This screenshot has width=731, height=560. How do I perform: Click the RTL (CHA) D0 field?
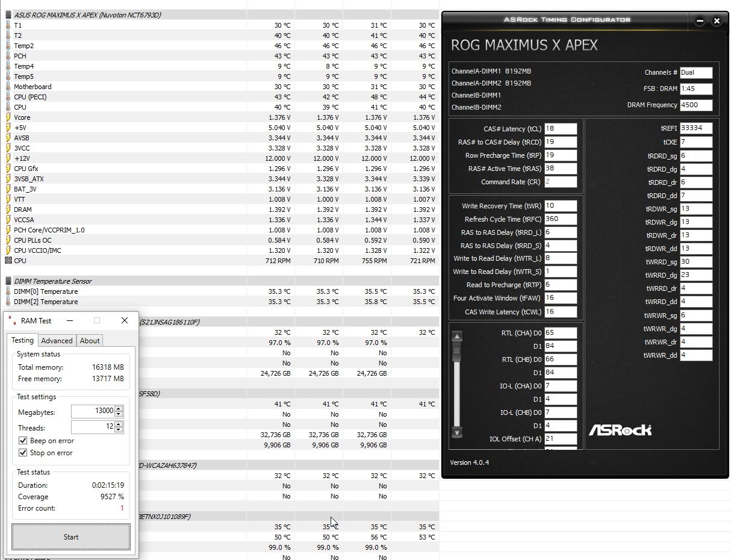click(561, 332)
